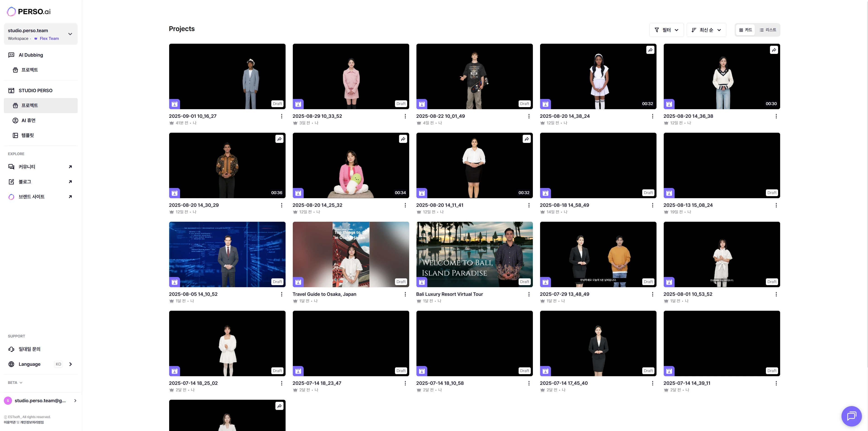Click the share icon on 2025-08-20 14_38_24 thumbnail

(650, 50)
